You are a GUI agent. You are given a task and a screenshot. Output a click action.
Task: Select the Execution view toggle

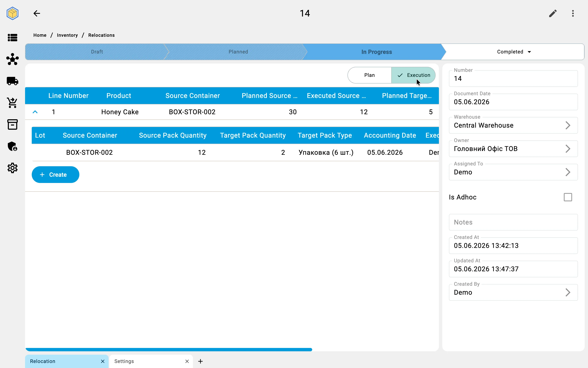[x=413, y=75]
